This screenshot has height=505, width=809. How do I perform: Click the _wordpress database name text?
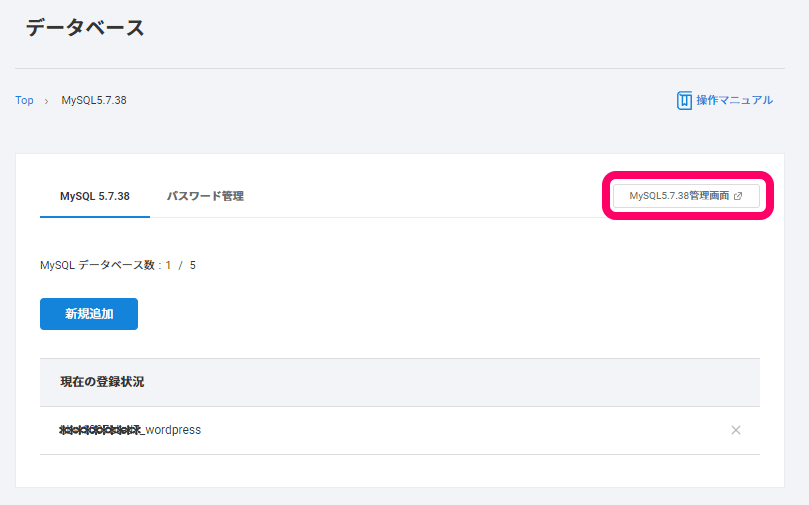173,430
